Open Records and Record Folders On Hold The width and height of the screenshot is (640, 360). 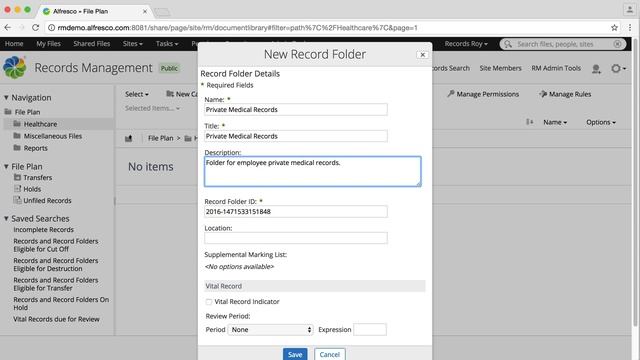(x=61, y=304)
